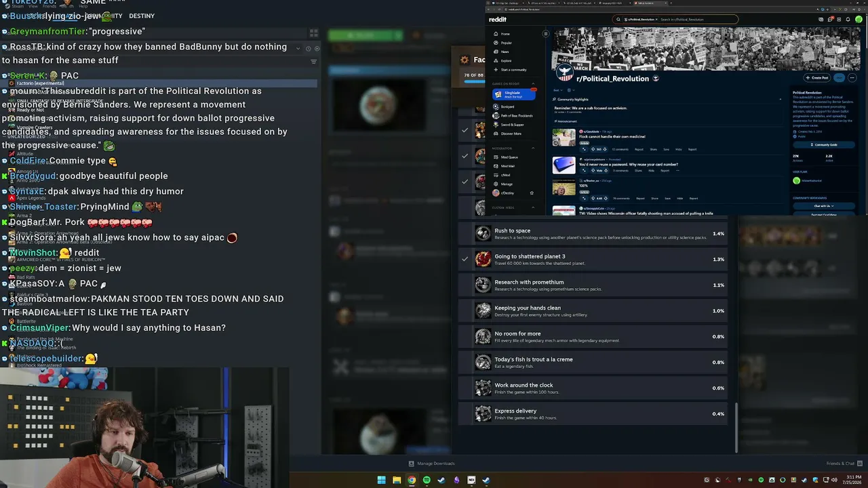Open Home in Reddit sidebar
Image resolution: width=868 pixels, height=488 pixels.
505,34
